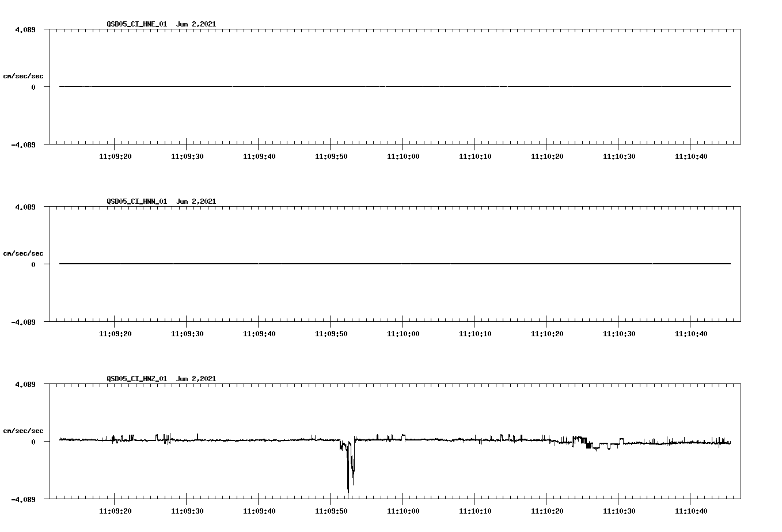Select the Jun 2,2021 date on HNE plot
782x532 pixels.
point(196,24)
